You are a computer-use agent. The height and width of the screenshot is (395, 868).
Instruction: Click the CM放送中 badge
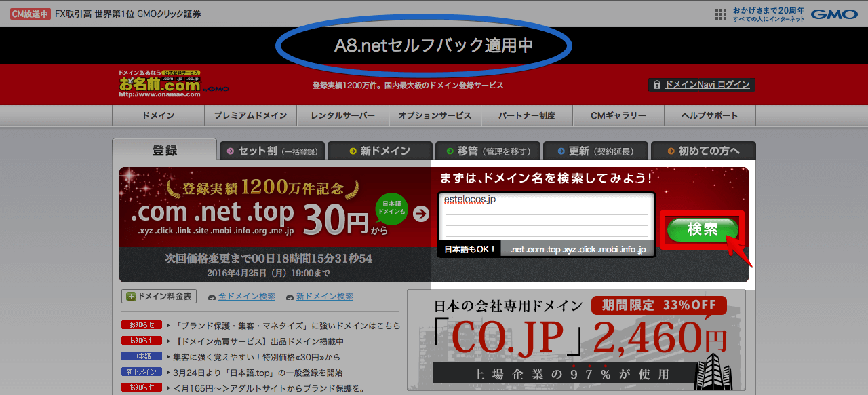point(31,14)
